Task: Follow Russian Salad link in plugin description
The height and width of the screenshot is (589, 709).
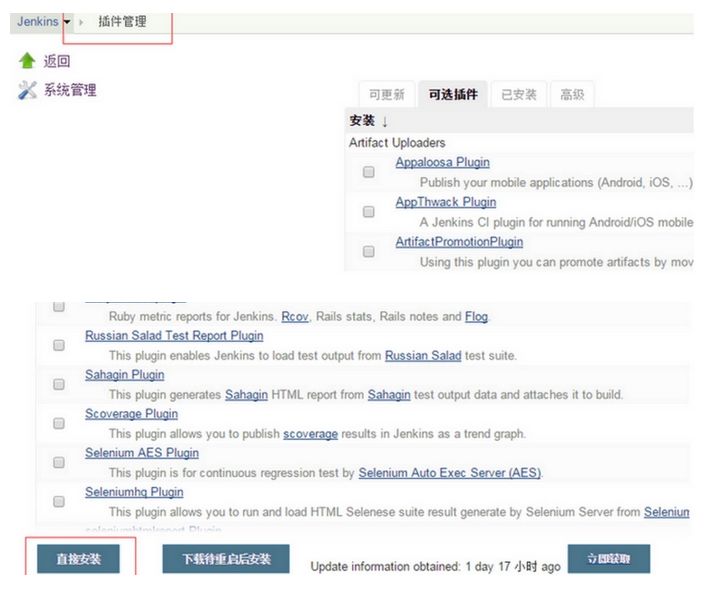Action: pos(423,356)
